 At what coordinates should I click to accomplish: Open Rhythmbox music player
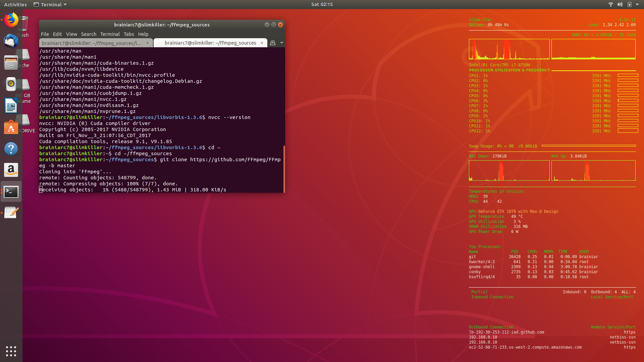tap(11, 84)
